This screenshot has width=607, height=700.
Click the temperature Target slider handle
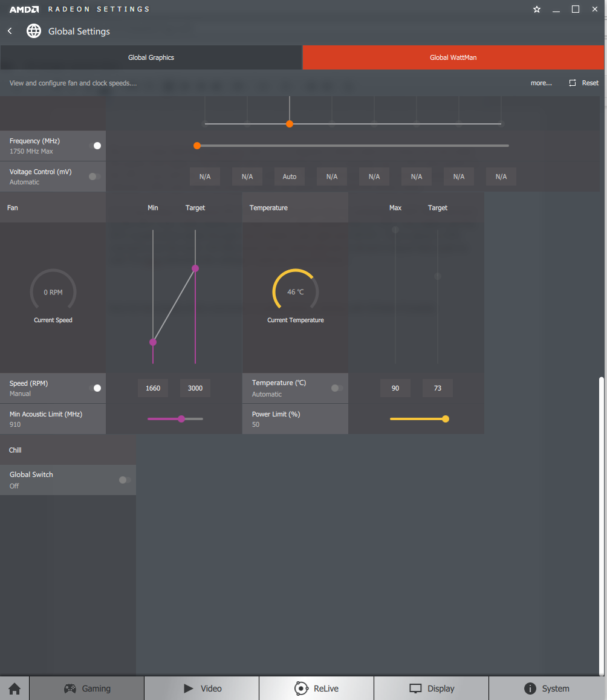pyautogui.click(x=438, y=276)
